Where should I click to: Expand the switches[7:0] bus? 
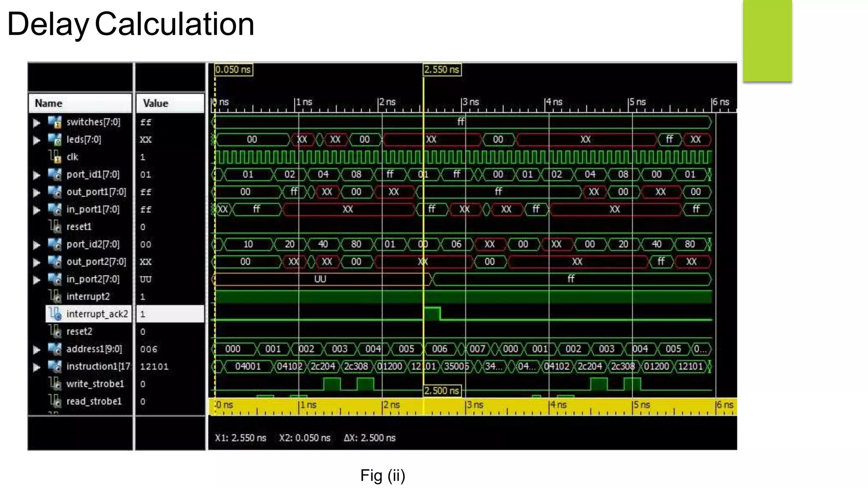37,122
